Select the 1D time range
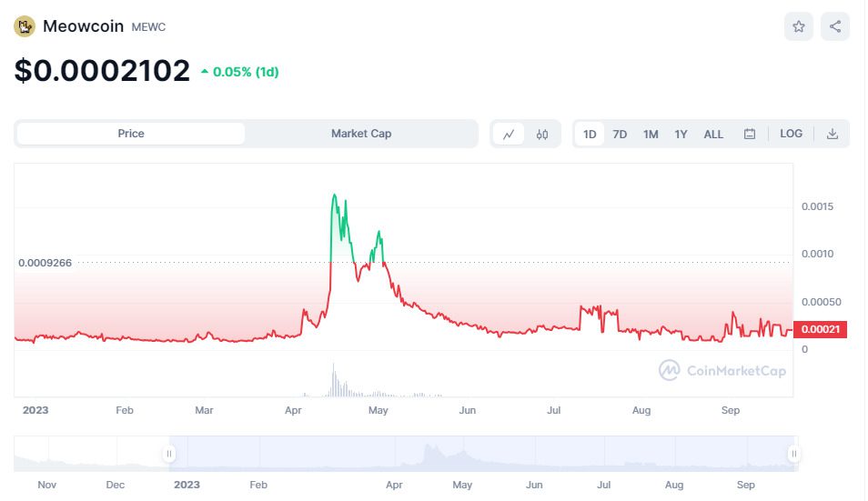The height and width of the screenshot is (501, 868). (x=590, y=134)
